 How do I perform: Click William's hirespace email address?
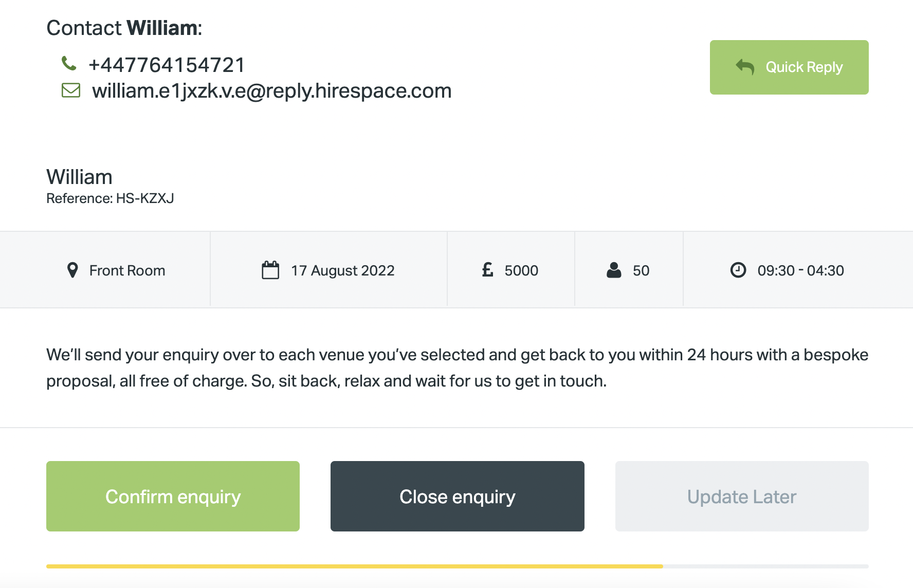click(271, 91)
